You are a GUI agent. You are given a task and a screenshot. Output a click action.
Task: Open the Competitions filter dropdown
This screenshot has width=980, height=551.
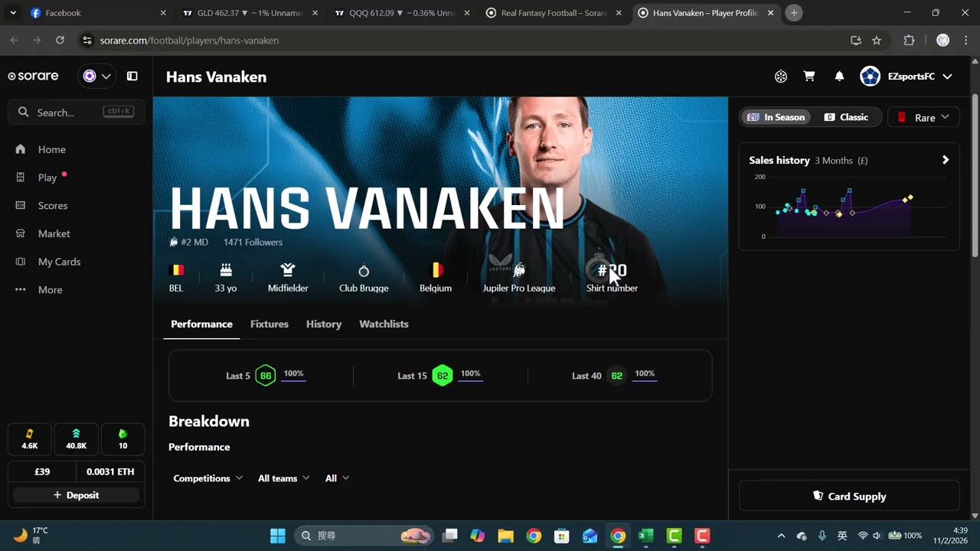pos(207,478)
